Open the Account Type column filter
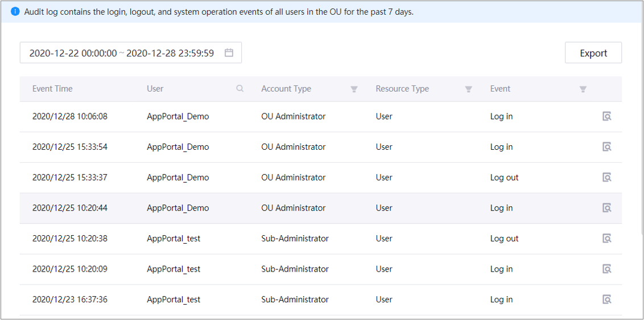 [354, 89]
